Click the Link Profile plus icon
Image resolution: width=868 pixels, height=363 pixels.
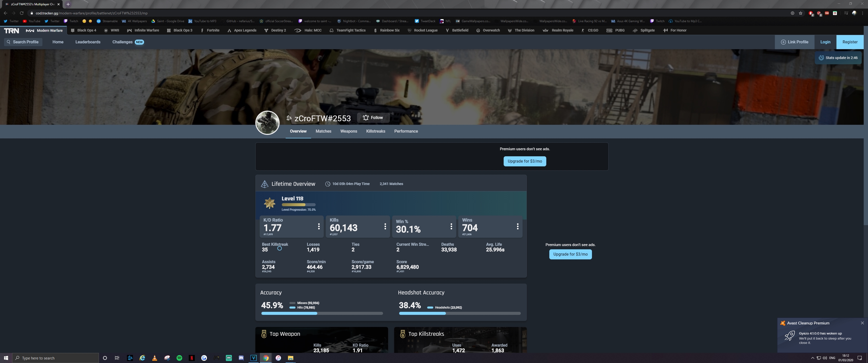pyautogui.click(x=783, y=42)
